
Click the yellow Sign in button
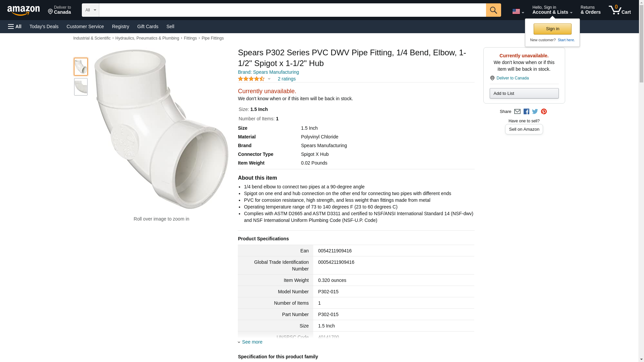(552, 29)
